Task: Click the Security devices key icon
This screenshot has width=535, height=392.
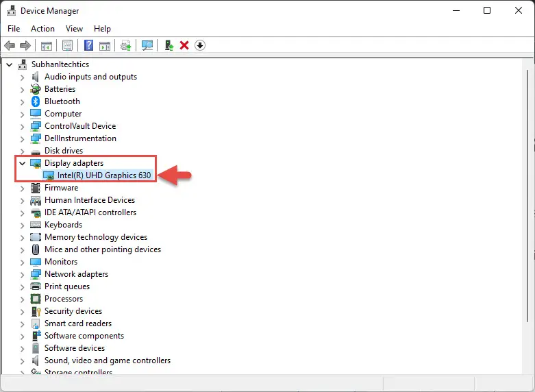Action: pos(36,311)
